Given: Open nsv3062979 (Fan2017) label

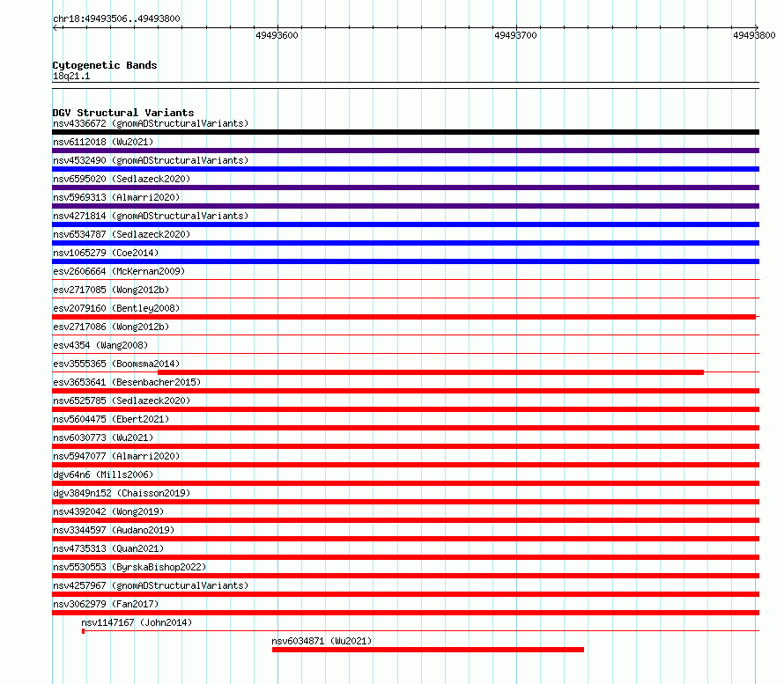Looking at the screenshot, I should point(106,604).
